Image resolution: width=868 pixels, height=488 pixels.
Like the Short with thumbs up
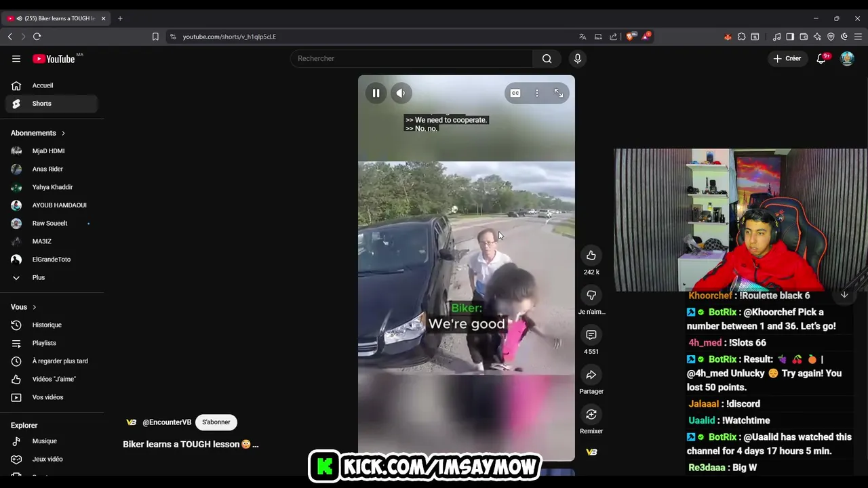591,256
